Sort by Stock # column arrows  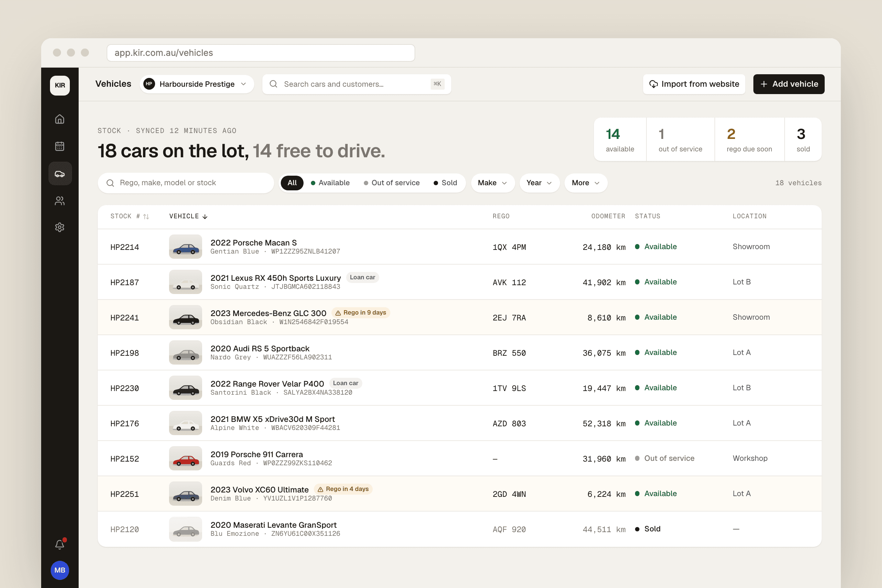146,216
